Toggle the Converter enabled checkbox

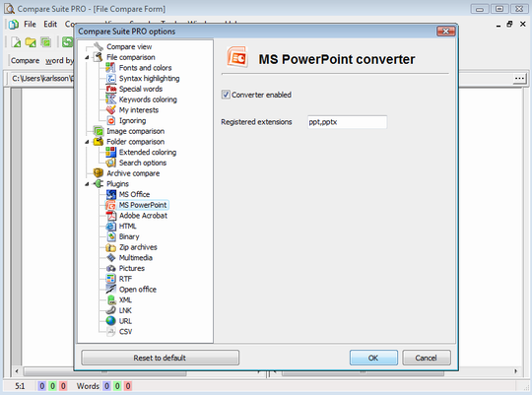[226, 95]
